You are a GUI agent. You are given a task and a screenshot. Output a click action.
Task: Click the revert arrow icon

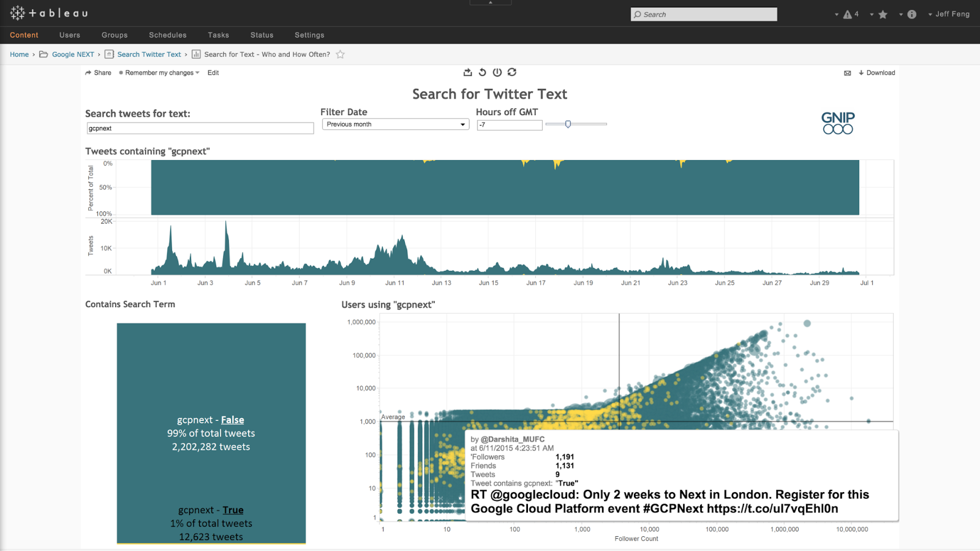tap(483, 72)
